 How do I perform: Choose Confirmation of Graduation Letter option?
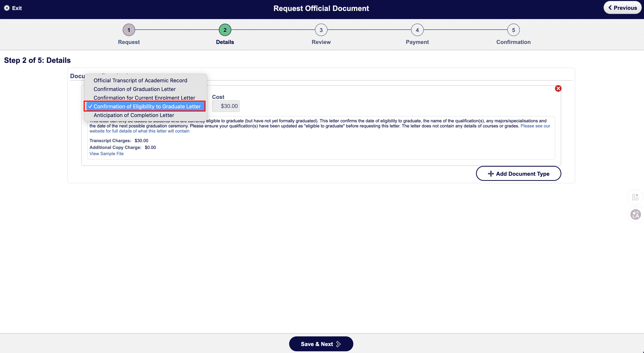coord(135,89)
